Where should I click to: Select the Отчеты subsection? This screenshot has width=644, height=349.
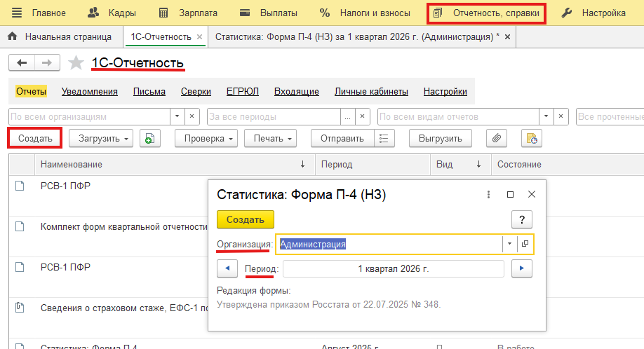pos(31,91)
